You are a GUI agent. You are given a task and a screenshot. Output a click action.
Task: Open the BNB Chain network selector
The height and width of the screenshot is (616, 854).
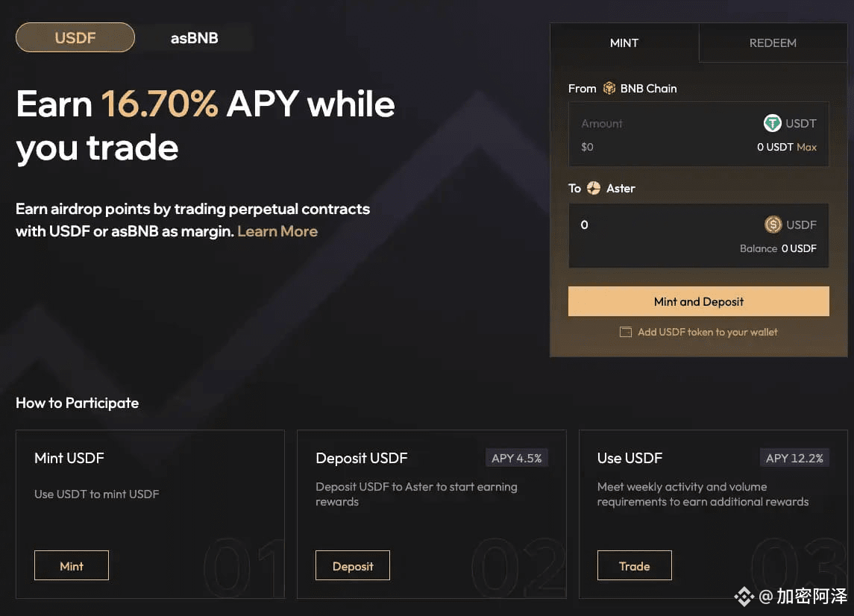(x=640, y=88)
